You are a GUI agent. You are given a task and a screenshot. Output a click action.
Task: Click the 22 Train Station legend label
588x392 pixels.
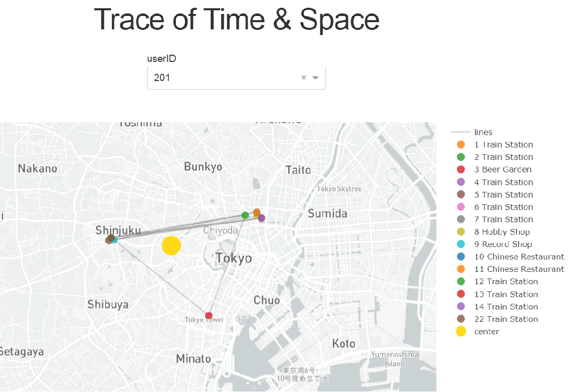[x=506, y=319]
